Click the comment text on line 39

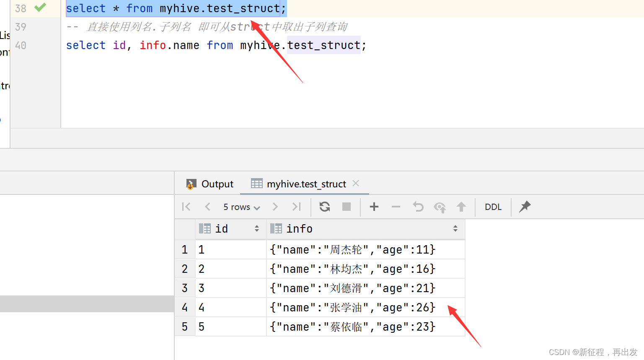(207, 27)
